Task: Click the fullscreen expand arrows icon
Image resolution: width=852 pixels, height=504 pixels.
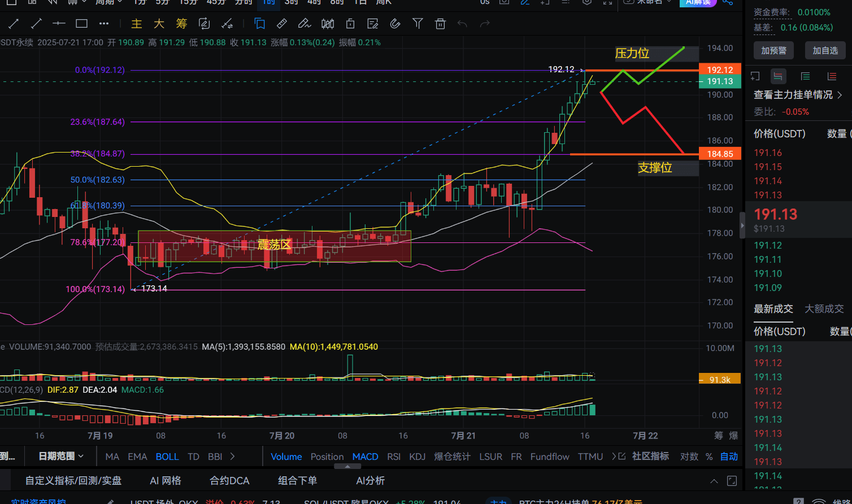Action: pos(607,2)
